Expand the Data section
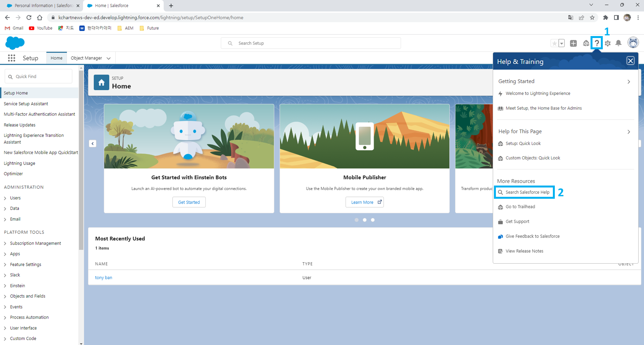Image resolution: width=644 pixels, height=345 pixels. pyautogui.click(x=5, y=209)
